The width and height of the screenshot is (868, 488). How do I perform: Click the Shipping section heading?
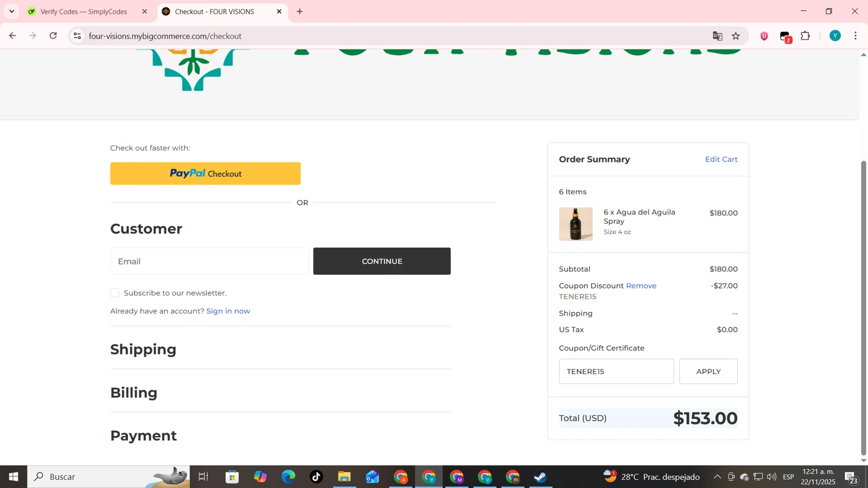tap(144, 349)
